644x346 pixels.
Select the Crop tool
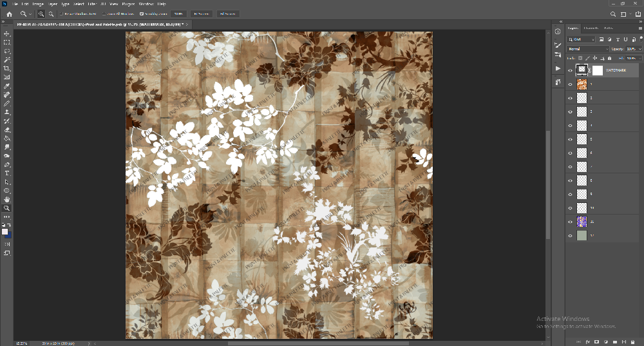tap(6, 69)
